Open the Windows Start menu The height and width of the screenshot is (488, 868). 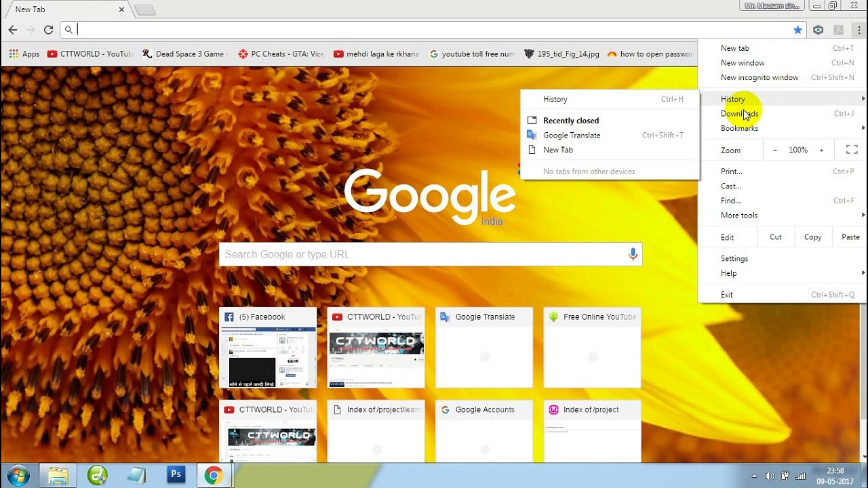17,475
